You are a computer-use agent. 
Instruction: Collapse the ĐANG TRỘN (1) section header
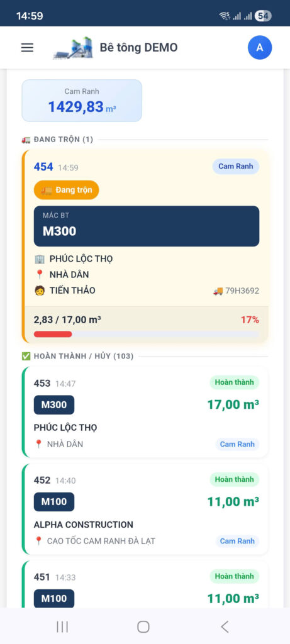coord(57,140)
